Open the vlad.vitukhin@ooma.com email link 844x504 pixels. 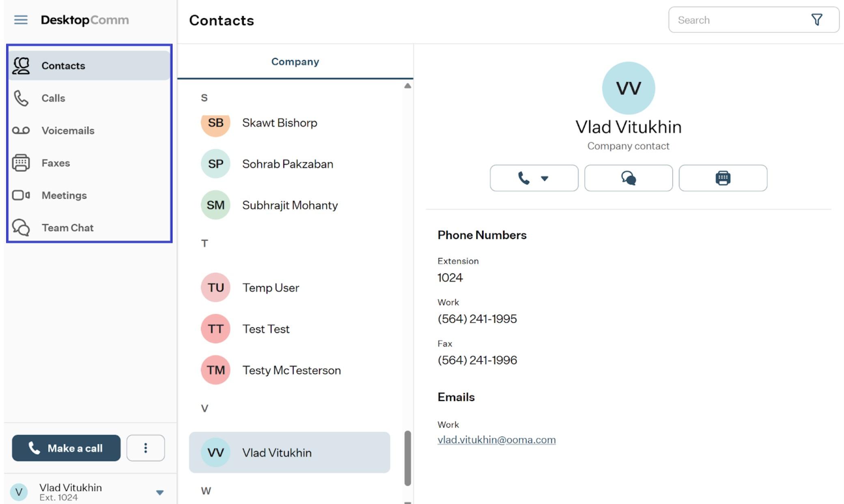coord(496,440)
